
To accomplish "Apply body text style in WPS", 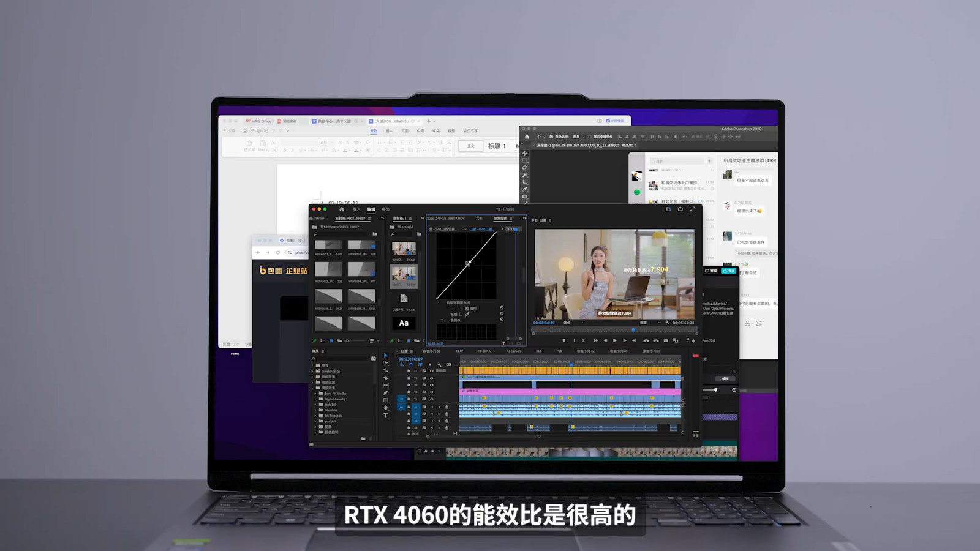I will tap(471, 146).
